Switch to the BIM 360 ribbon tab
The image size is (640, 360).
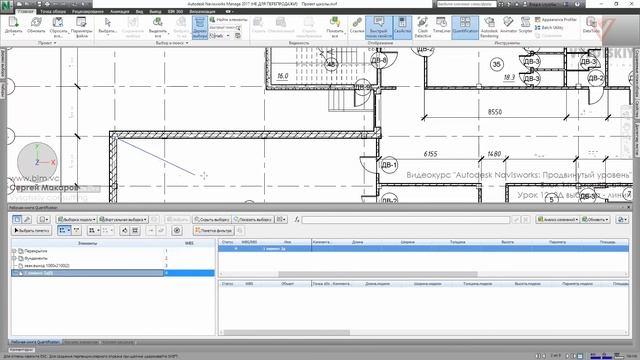(176, 11)
